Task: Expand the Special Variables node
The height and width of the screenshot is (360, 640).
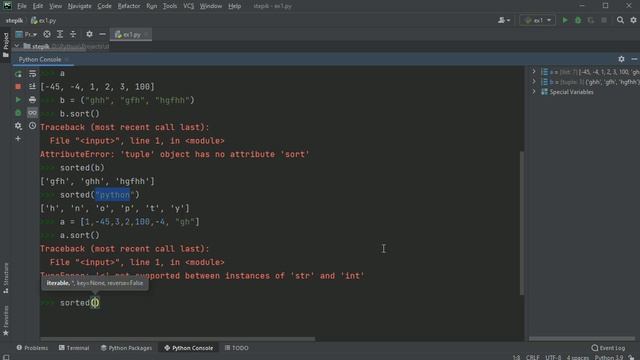Action: tap(533, 92)
